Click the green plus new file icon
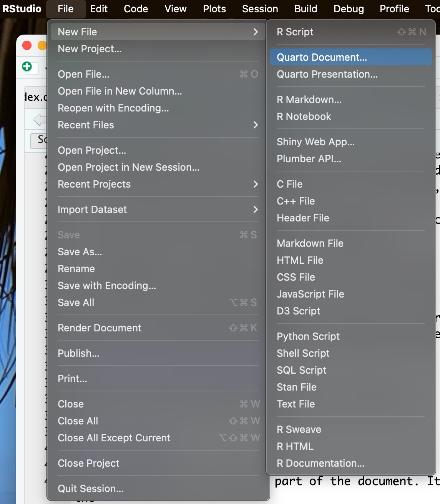 (x=27, y=67)
